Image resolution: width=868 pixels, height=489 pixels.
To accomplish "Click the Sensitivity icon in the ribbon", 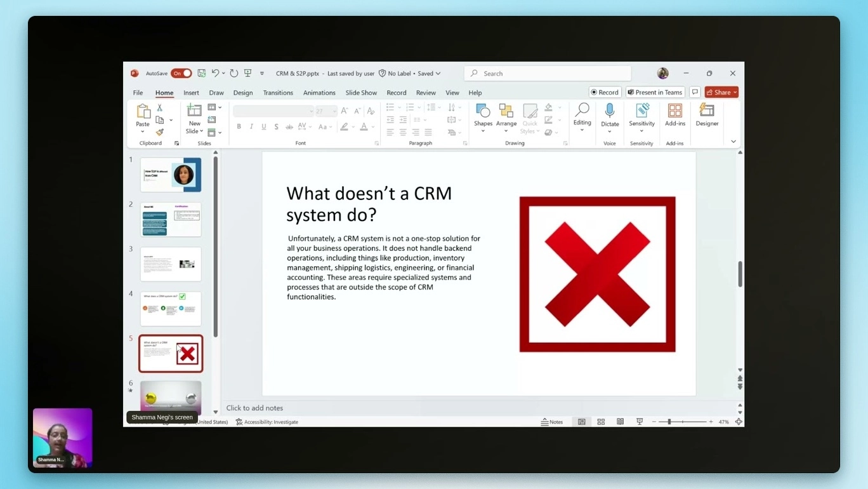I will click(641, 116).
